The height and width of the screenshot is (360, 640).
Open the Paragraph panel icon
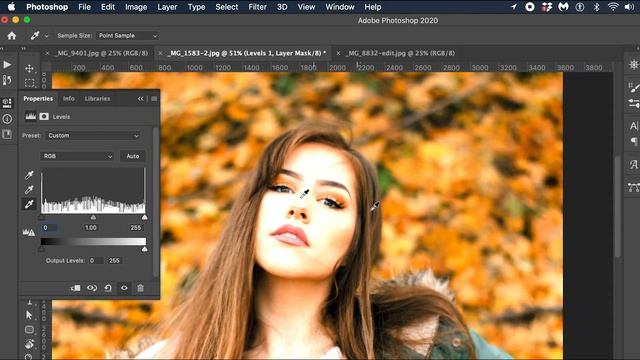[633, 141]
